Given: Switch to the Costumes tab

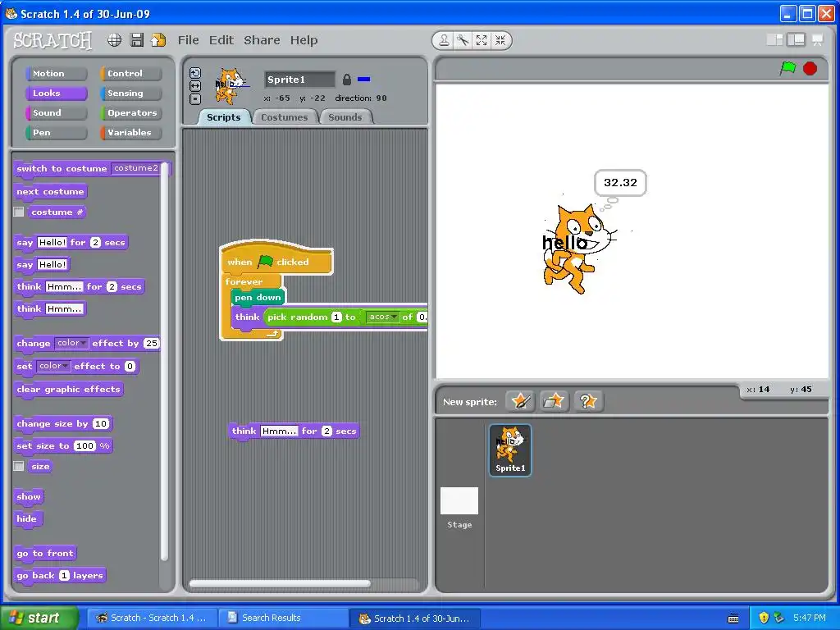Looking at the screenshot, I should 285,117.
